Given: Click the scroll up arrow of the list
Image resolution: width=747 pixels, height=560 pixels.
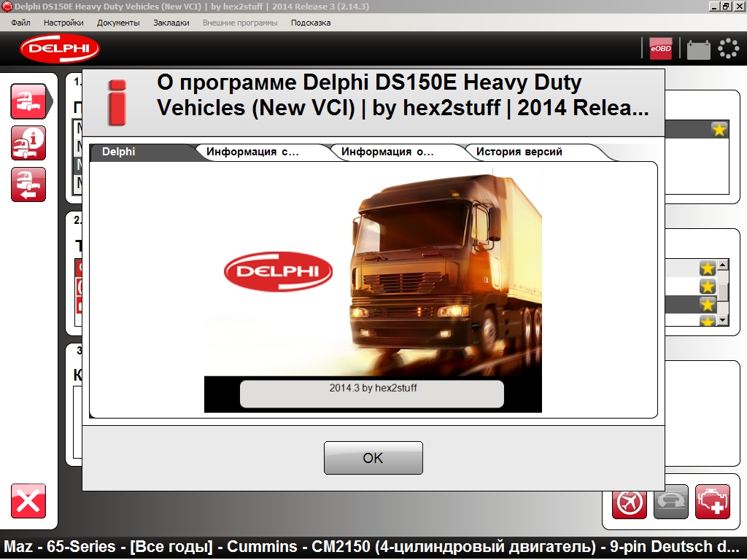Looking at the screenshot, I should tap(723, 265).
